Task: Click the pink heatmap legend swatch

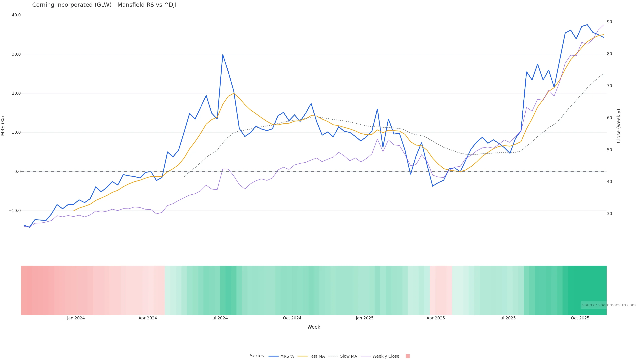Action: 408,356
